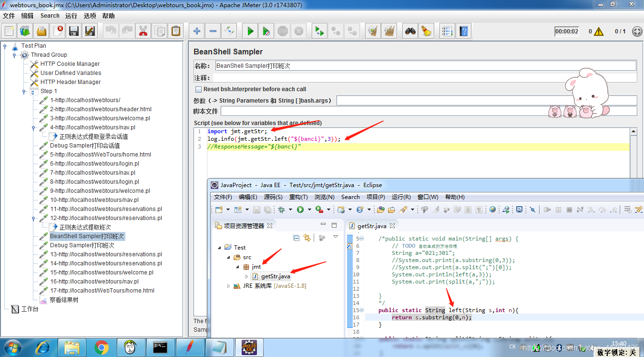This screenshot has width=644, height=357.
Task: Click Eclipse's Debug bug icon
Action: (x=282, y=210)
